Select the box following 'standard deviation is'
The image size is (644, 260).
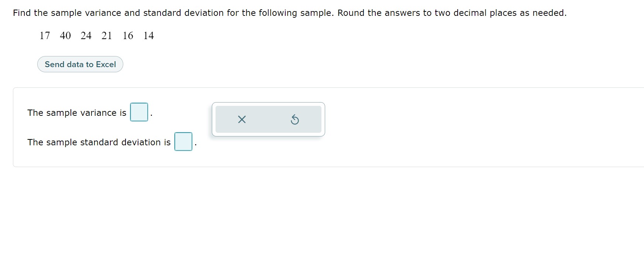183,142
